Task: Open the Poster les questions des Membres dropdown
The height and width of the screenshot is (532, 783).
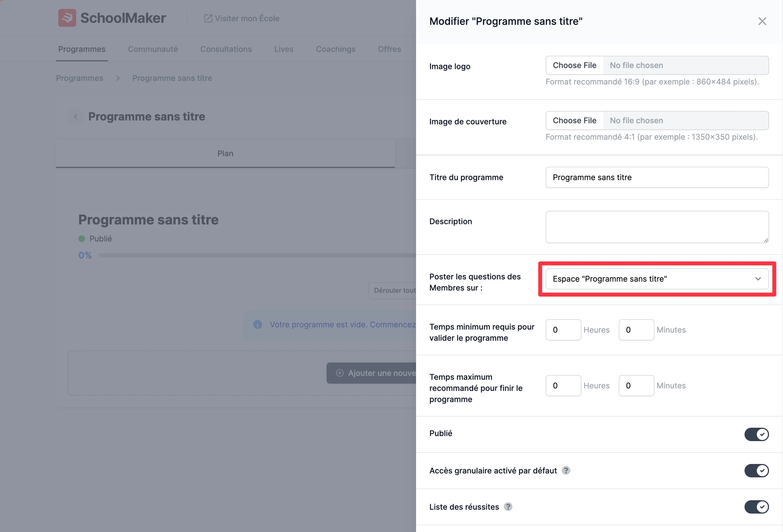Action: click(x=657, y=279)
